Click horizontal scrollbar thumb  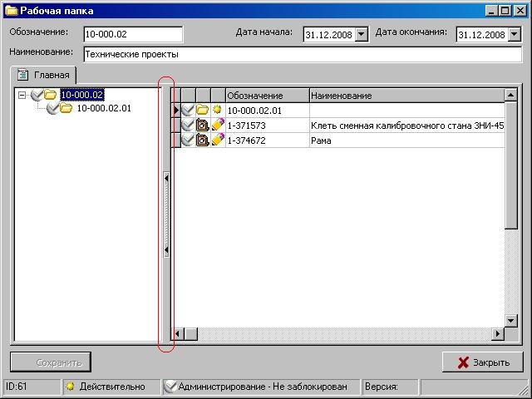point(191,334)
